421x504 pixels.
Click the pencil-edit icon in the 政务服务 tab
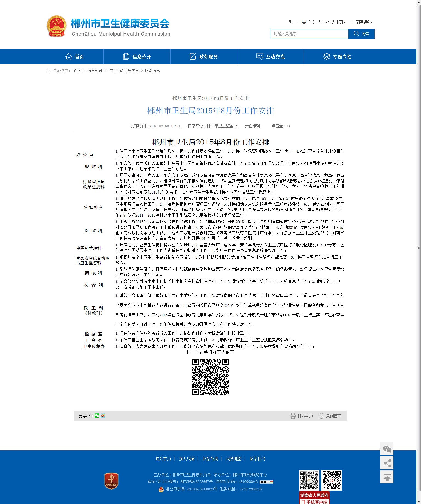[193, 56]
